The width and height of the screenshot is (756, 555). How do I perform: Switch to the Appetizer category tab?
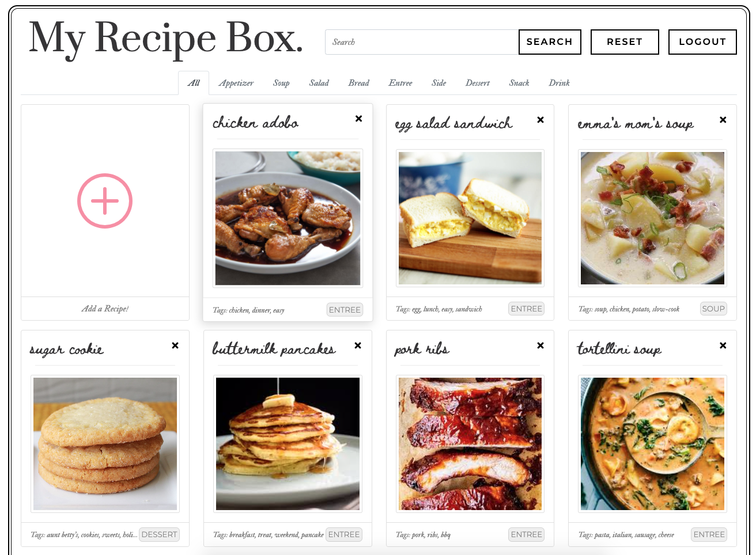click(x=236, y=83)
